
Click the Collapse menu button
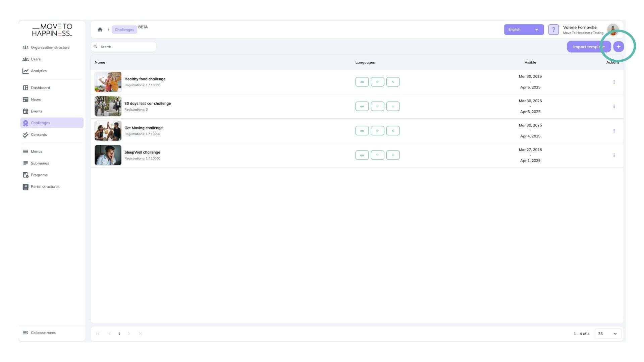(x=40, y=333)
